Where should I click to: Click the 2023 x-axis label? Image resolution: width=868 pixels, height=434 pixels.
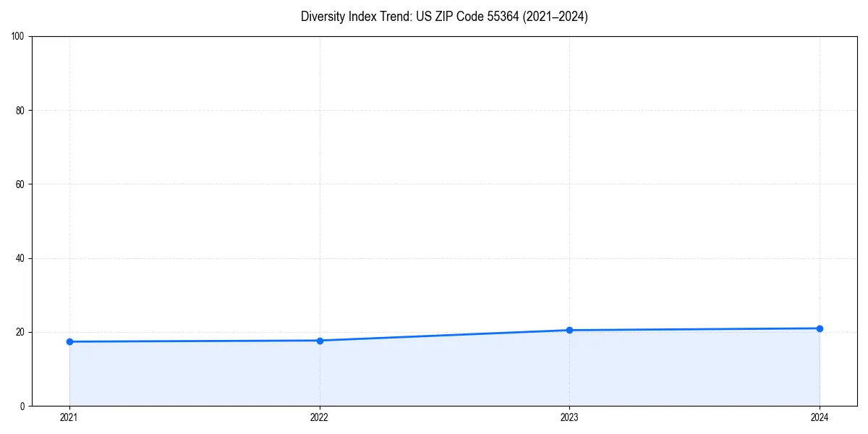pyautogui.click(x=569, y=417)
